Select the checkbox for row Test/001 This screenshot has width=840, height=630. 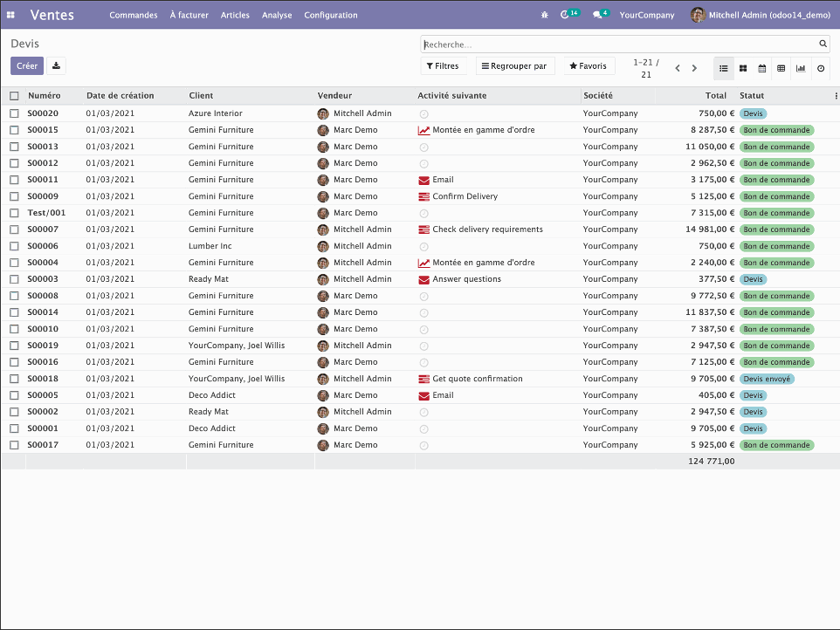(x=14, y=213)
